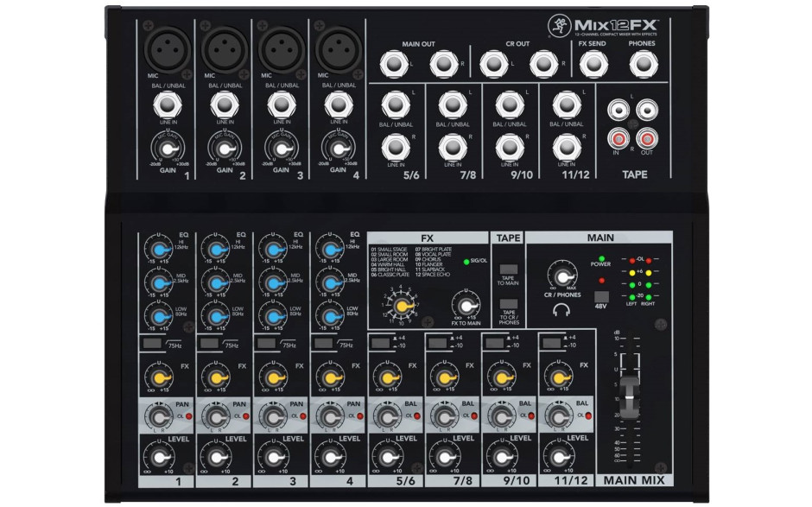
Task: Click the 9/10 right line input jack
Action: 510,148
